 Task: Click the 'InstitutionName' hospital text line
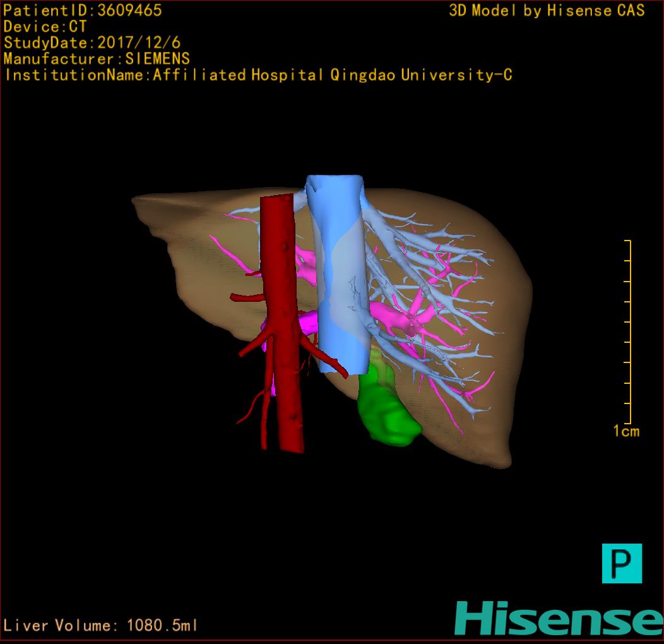[258, 75]
